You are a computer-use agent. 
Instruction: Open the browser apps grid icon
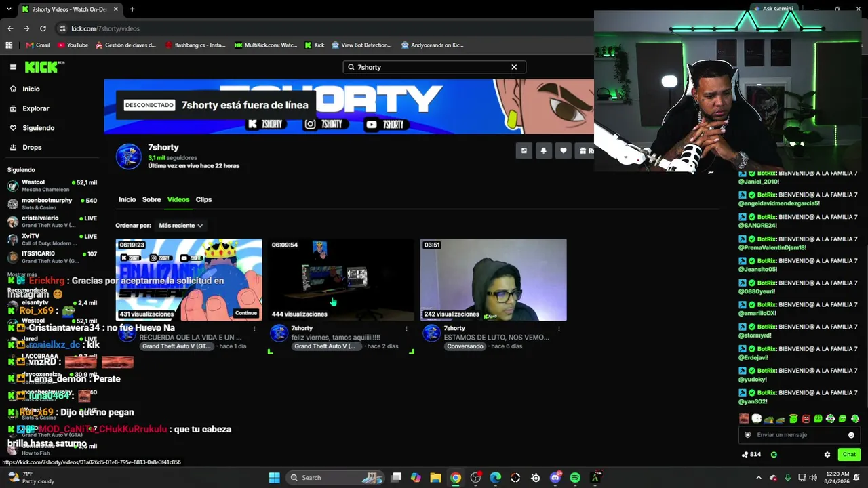click(9, 45)
